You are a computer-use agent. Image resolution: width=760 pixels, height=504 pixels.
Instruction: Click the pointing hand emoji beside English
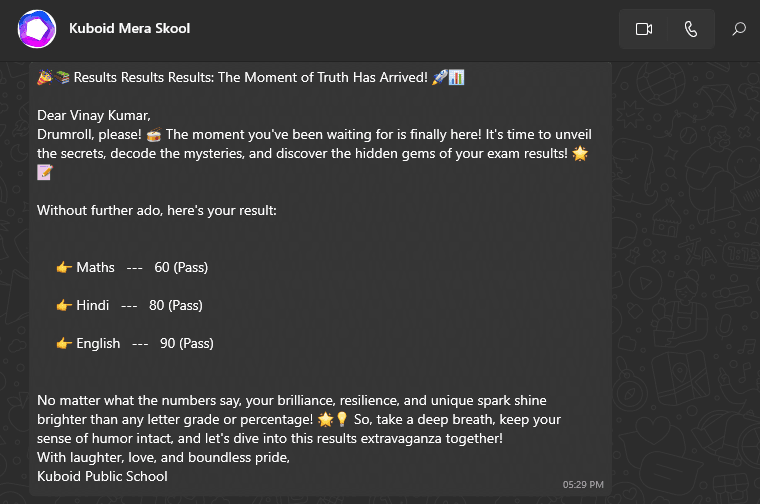coord(64,343)
